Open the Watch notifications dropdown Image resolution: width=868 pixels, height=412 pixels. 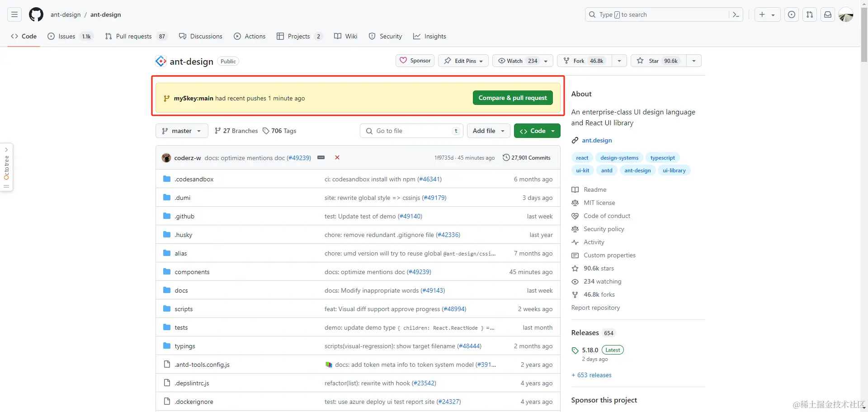click(x=523, y=61)
